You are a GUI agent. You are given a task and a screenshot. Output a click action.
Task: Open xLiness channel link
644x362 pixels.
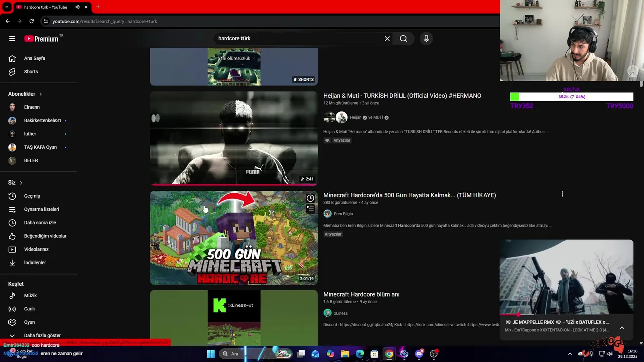(x=341, y=313)
